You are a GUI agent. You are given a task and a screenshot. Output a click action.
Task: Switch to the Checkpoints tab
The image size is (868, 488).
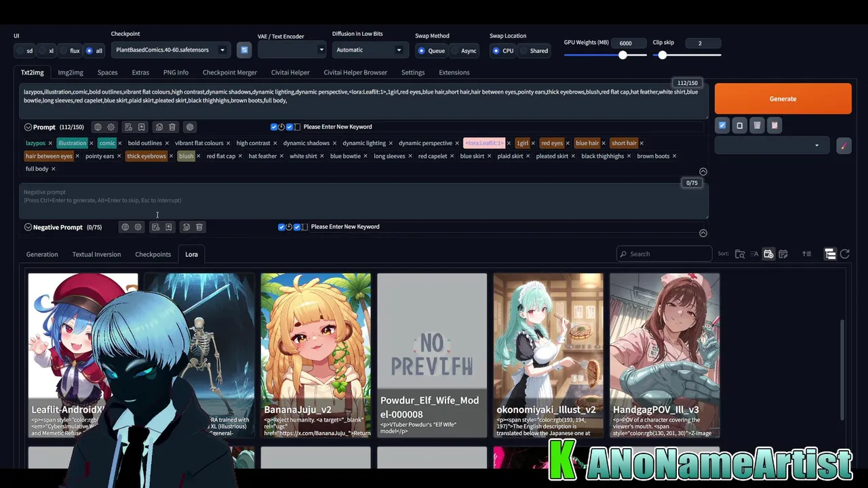153,254
